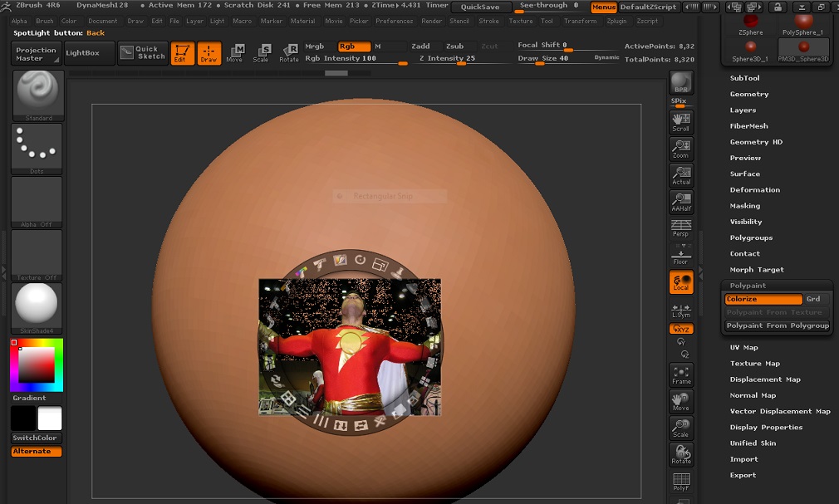The width and height of the screenshot is (839, 504).
Task: Open the Texture menu in the menu bar
Action: coord(521,21)
